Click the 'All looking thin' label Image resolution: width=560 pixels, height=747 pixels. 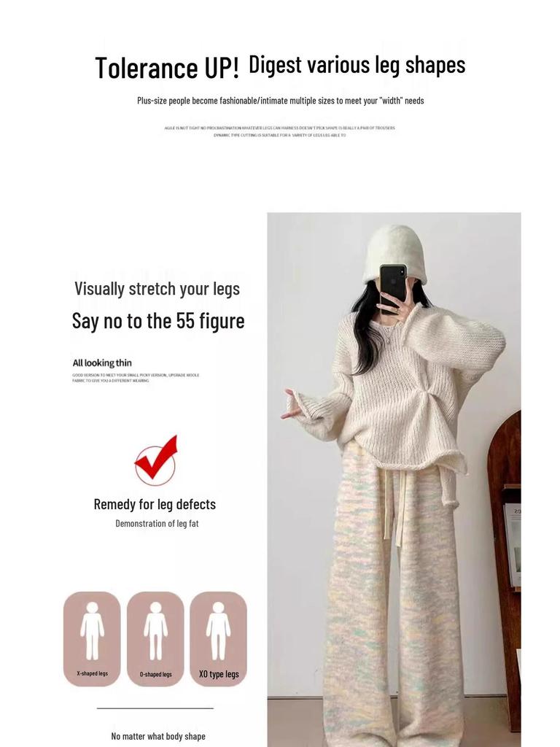pos(102,363)
